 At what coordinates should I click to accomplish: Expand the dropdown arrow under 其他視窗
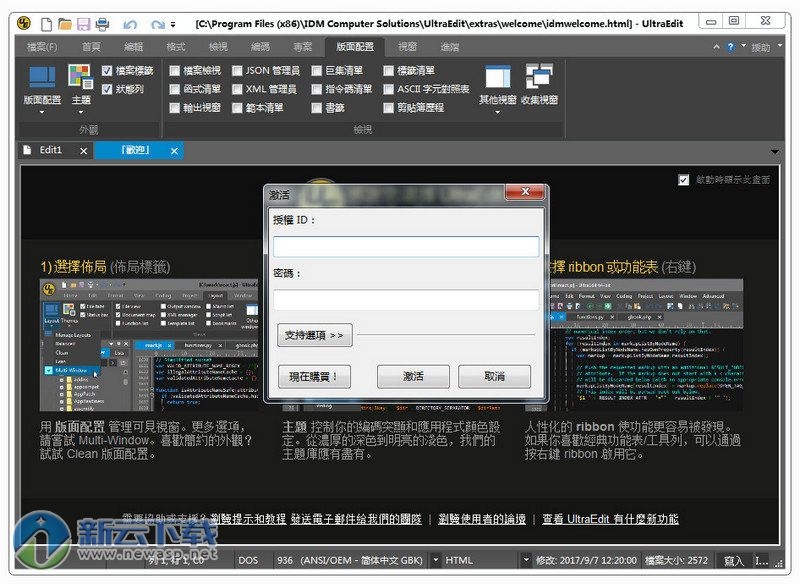tap(497, 112)
